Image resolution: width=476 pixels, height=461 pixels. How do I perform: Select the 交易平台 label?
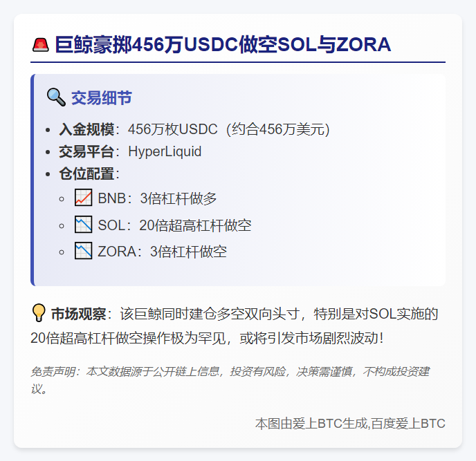86,151
